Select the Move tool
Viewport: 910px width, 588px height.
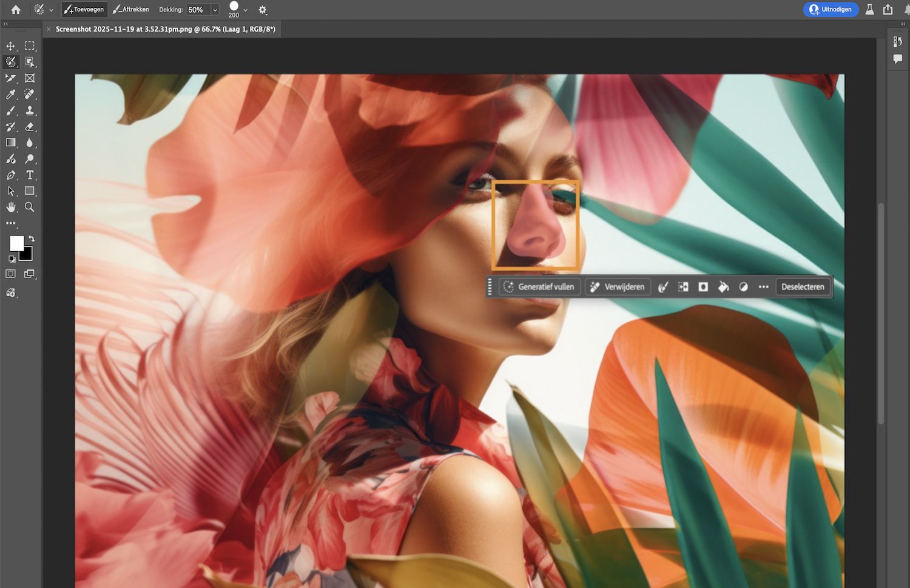pos(10,46)
